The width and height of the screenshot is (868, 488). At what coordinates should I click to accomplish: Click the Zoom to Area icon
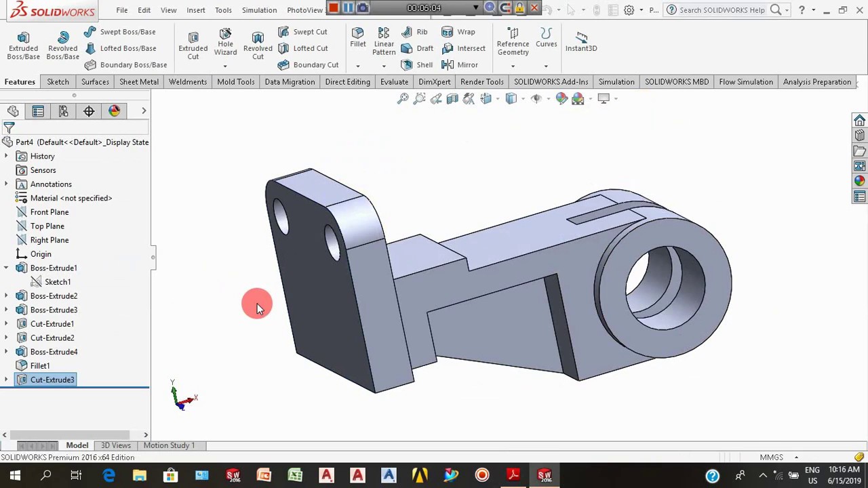(x=419, y=99)
